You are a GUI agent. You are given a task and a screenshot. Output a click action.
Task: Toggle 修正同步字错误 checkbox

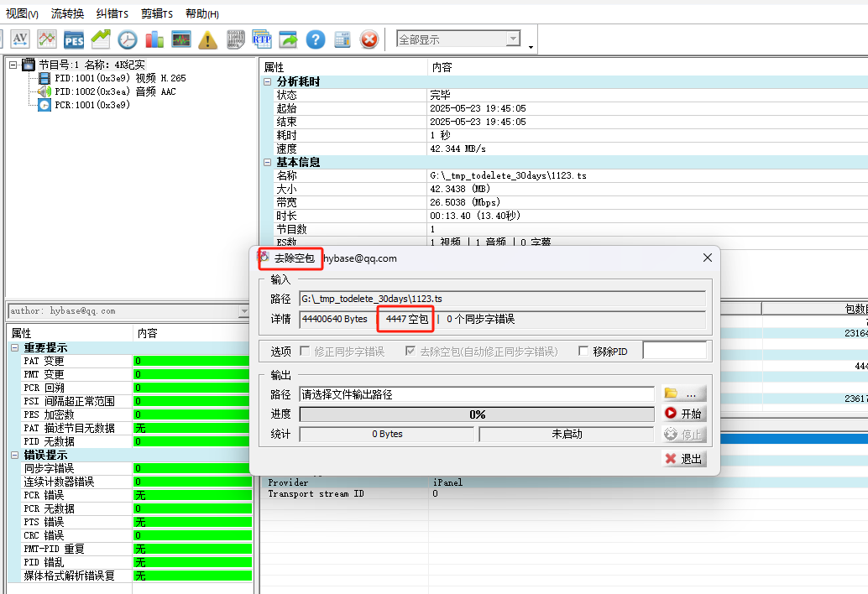pyautogui.click(x=305, y=352)
